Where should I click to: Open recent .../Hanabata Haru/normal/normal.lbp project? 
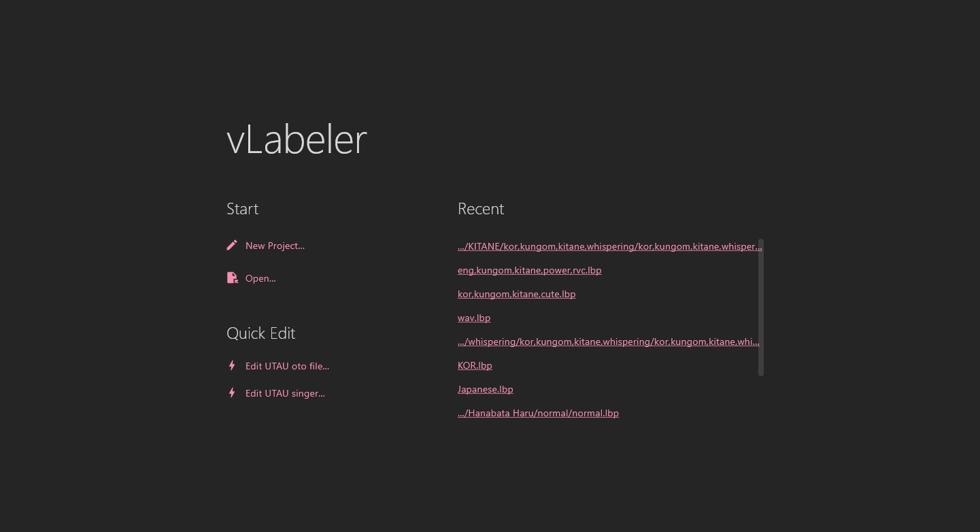click(538, 414)
